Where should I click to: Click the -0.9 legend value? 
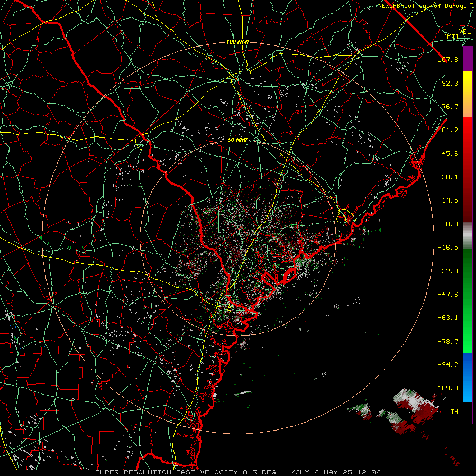450,224
